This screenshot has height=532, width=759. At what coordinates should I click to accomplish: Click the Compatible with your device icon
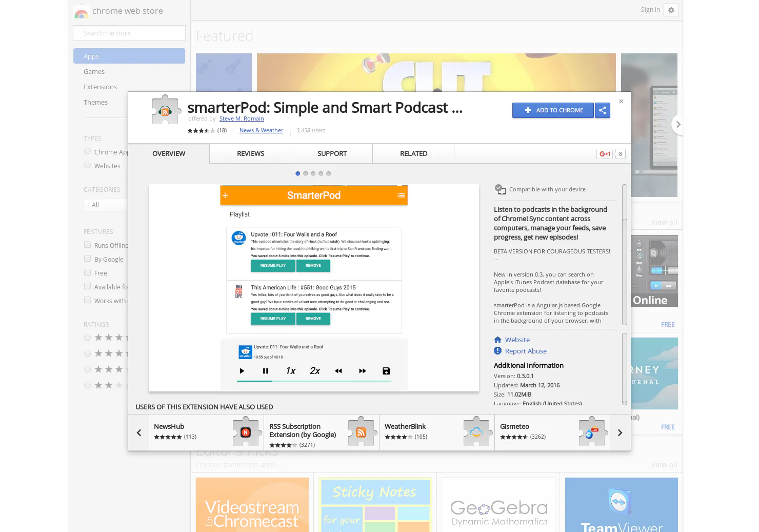[500, 189]
